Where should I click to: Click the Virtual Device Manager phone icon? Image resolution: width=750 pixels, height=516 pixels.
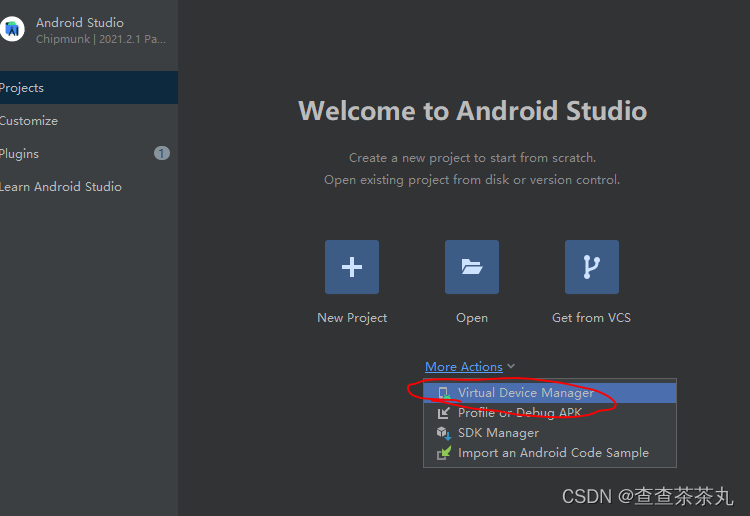pos(444,393)
